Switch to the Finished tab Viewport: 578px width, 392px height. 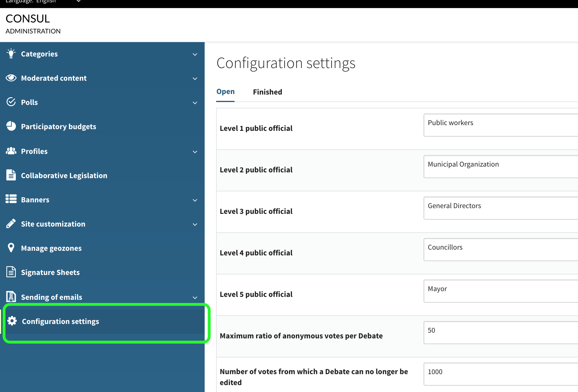point(267,92)
